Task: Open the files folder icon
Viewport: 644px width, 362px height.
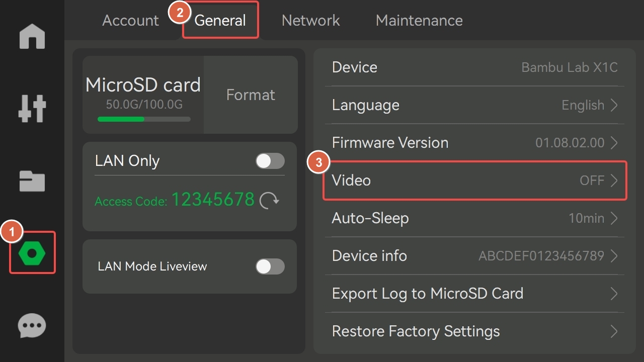Action: (32, 181)
